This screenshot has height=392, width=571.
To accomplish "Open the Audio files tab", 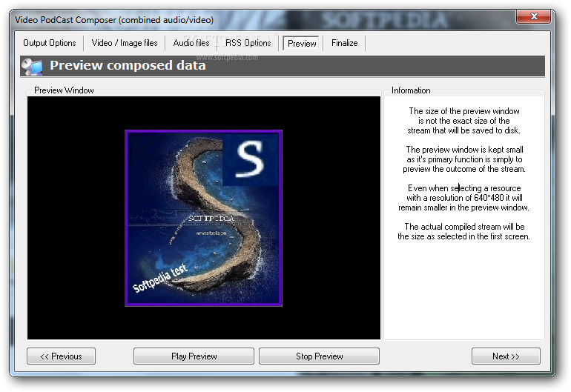I will click(x=191, y=43).
